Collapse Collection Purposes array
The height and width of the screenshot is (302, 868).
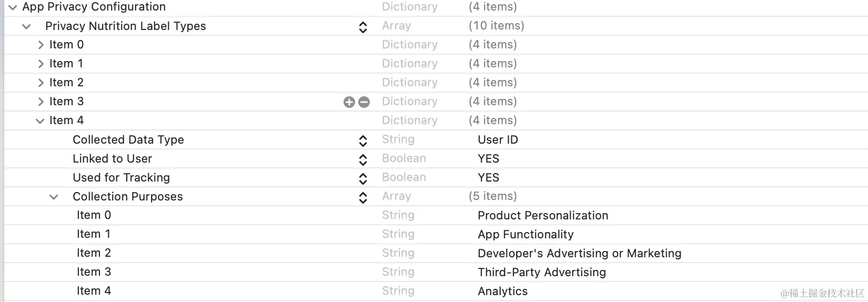pos(54,197)
